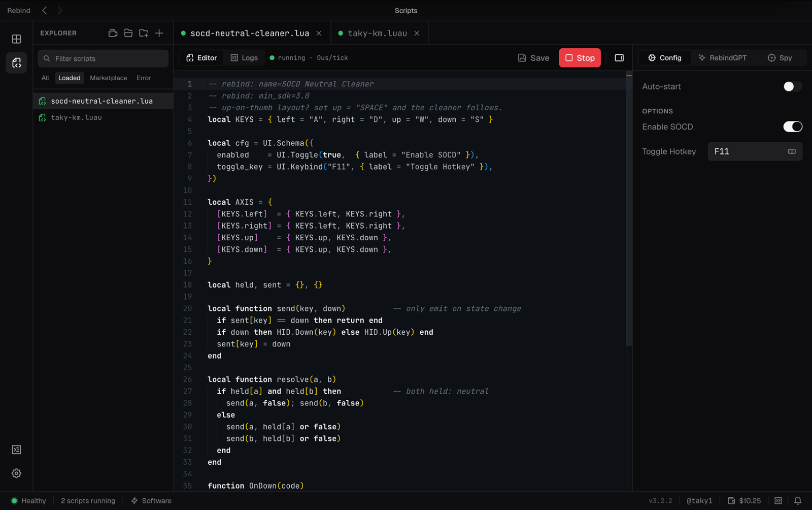Open the scripts view icon in sidebar

tap(16, 63)
